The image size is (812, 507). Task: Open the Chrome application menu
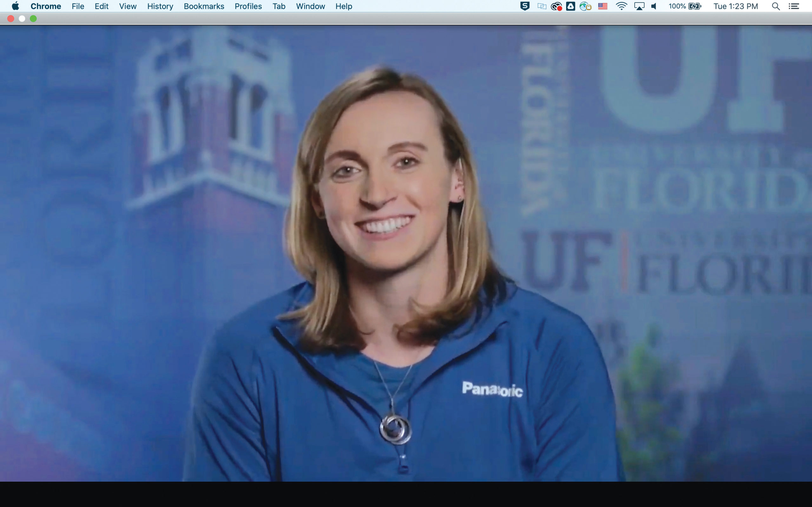(46, 6)
